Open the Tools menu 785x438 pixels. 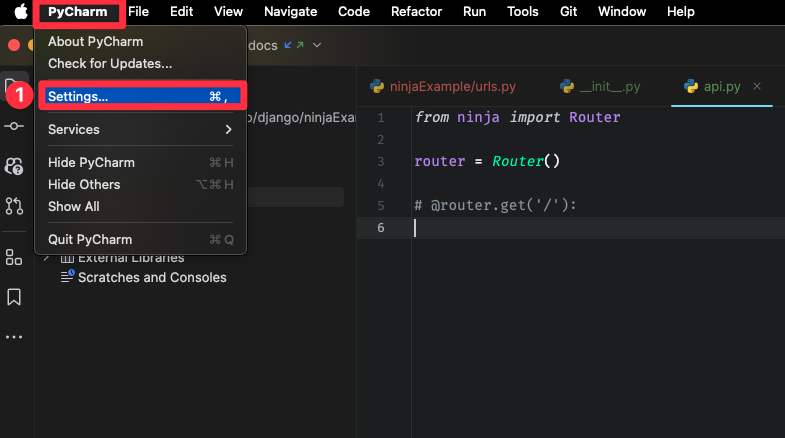523,12
